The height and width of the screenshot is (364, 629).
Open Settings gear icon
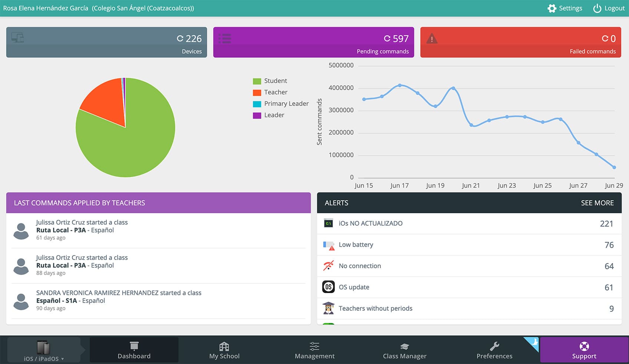click(x=552, y=8)
